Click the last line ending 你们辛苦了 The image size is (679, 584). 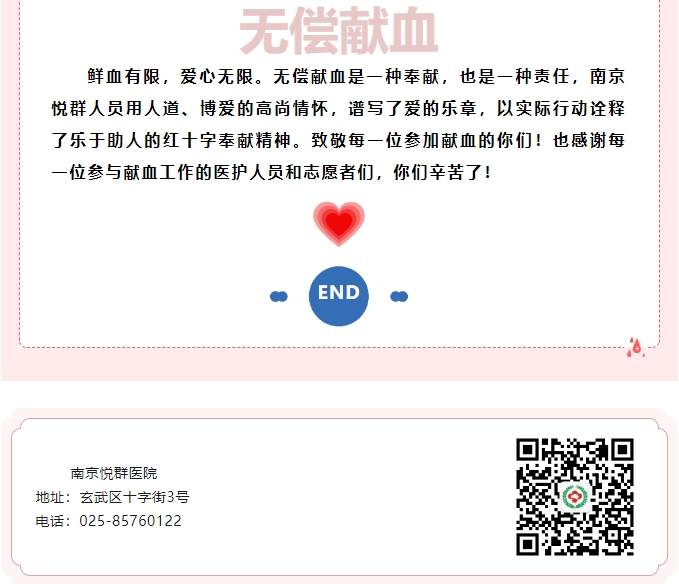click(272, 173)
